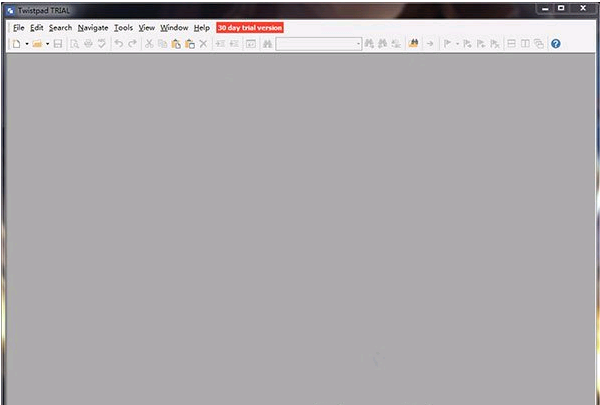Image resolution: width=600 pixels, height=405 pixels.
Task: Open the Help menu
Action: coord(202,28)
